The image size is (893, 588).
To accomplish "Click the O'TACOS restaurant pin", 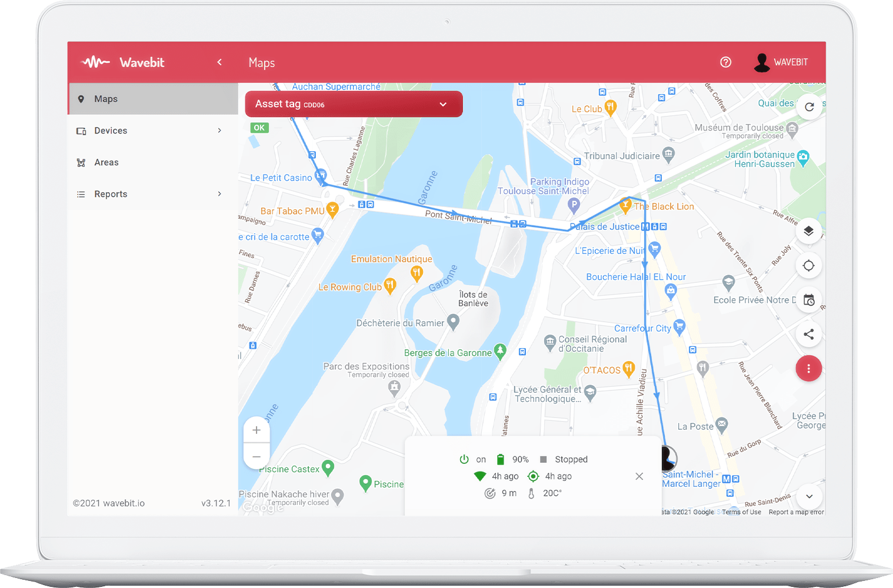I will click(x=629, y=369).
